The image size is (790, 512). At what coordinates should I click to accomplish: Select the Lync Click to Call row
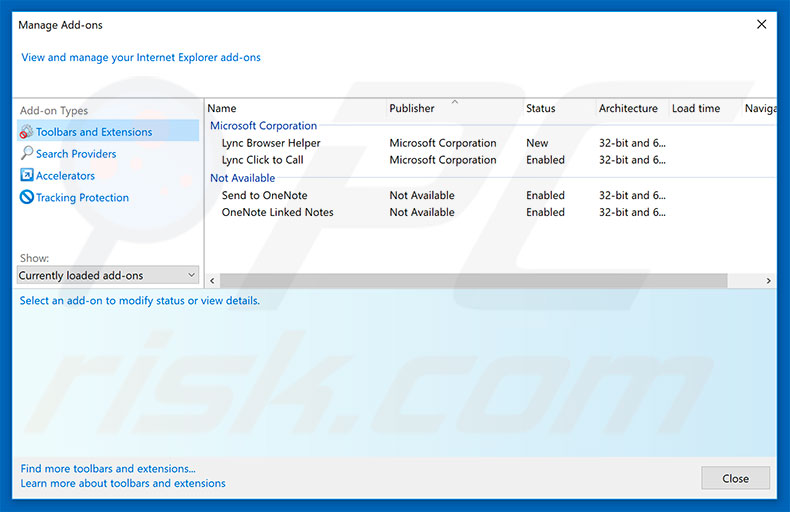(x=262, y=160)
